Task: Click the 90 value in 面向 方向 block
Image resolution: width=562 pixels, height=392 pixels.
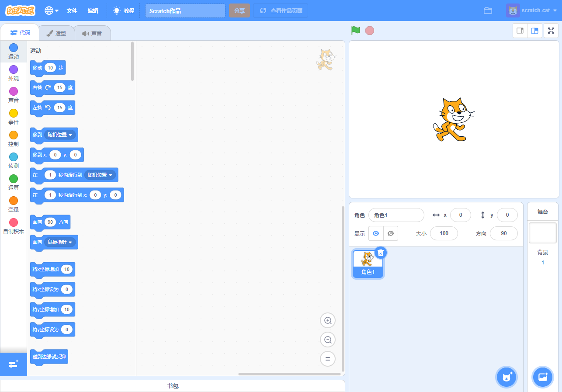Action: (50, 222)
